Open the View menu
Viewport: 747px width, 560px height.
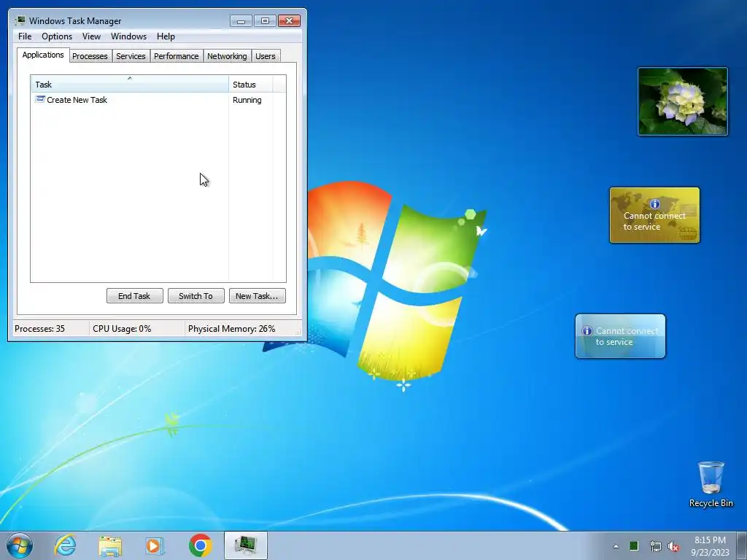coord(91,36)
